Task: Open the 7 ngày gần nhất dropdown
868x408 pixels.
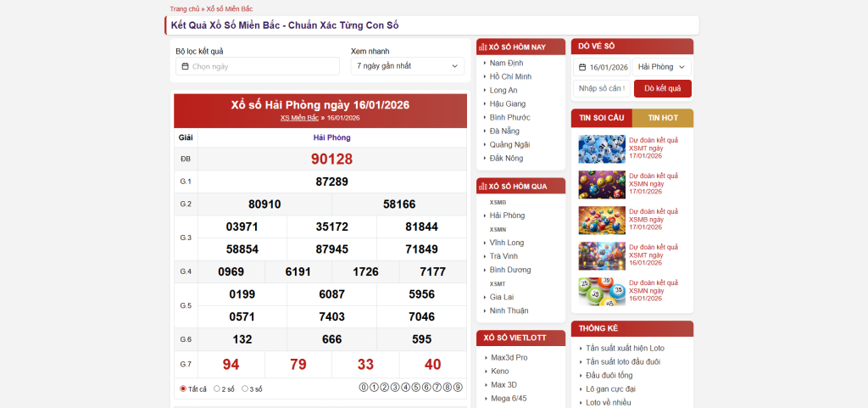Action: (x=408, y=66)
